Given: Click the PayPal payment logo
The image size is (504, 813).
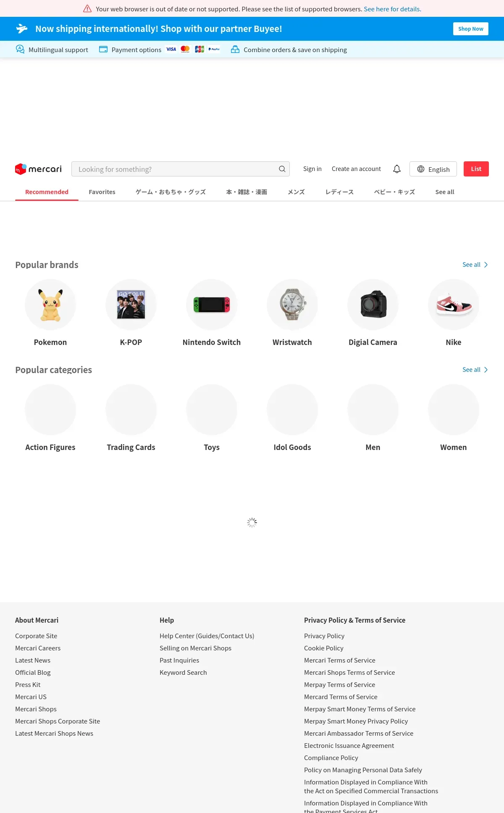Looking at the screenshot, I should [214, 49].
